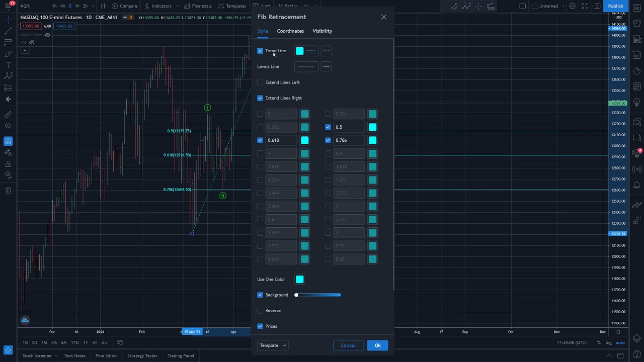Open Templates in top toolbar
644x362 pixels.
(x=232, y=6)
